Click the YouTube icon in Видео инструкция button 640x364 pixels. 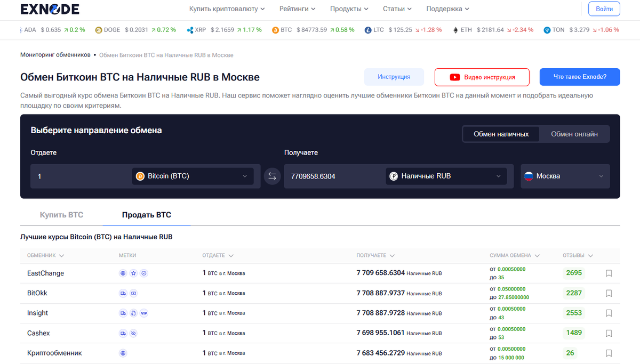tap(454, 77)
